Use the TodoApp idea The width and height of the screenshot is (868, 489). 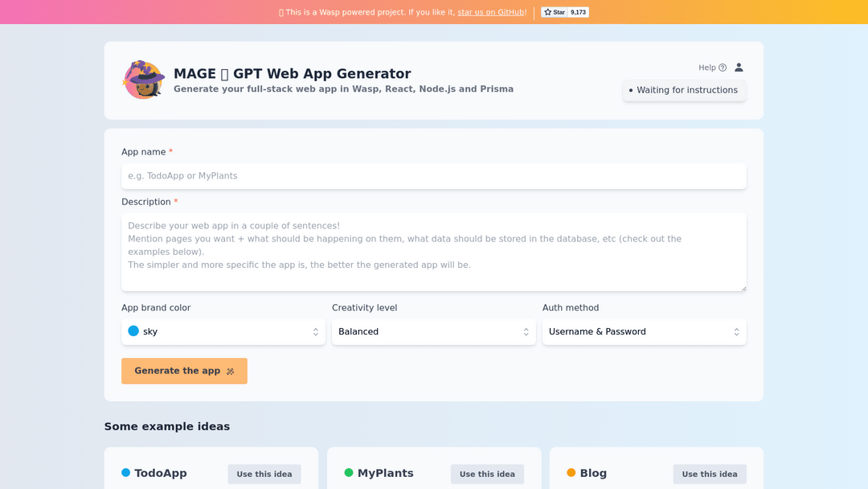264,474
